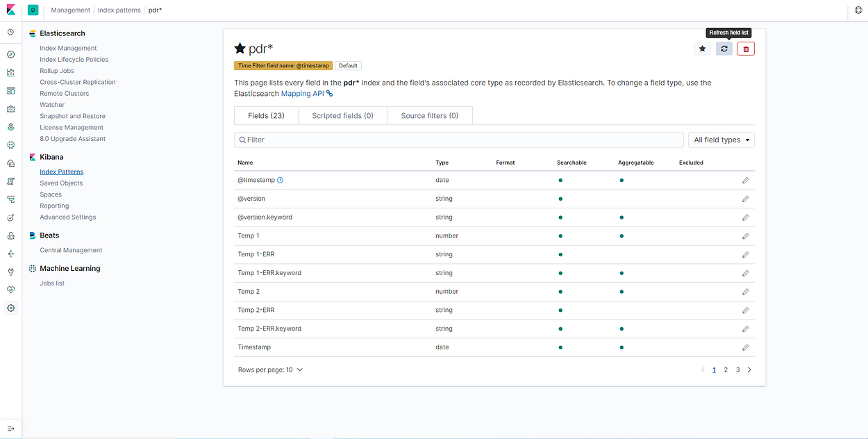Open 8.0 Upgrade Assistant
The image size is (868, 439).
coord(73,139)
